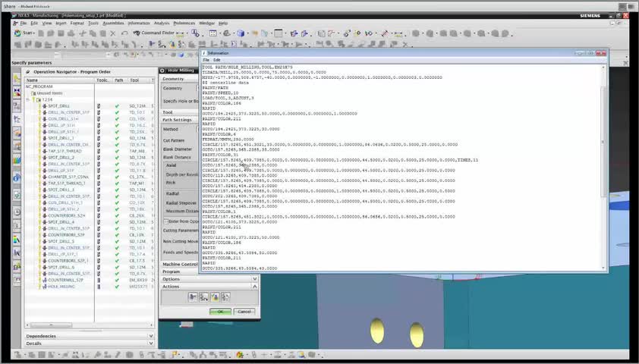Open the File menu in NX
This screenshot has height=364, width=639.
coord(24,24)
